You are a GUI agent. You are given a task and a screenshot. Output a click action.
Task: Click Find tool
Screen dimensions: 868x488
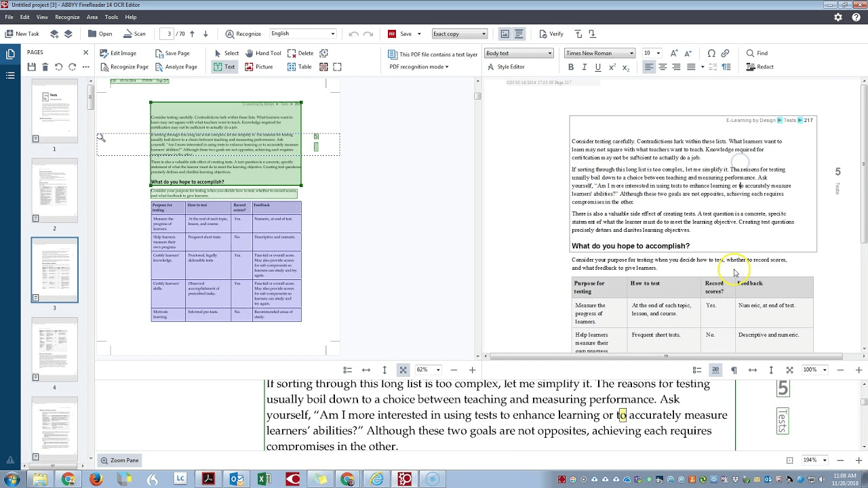757,54
